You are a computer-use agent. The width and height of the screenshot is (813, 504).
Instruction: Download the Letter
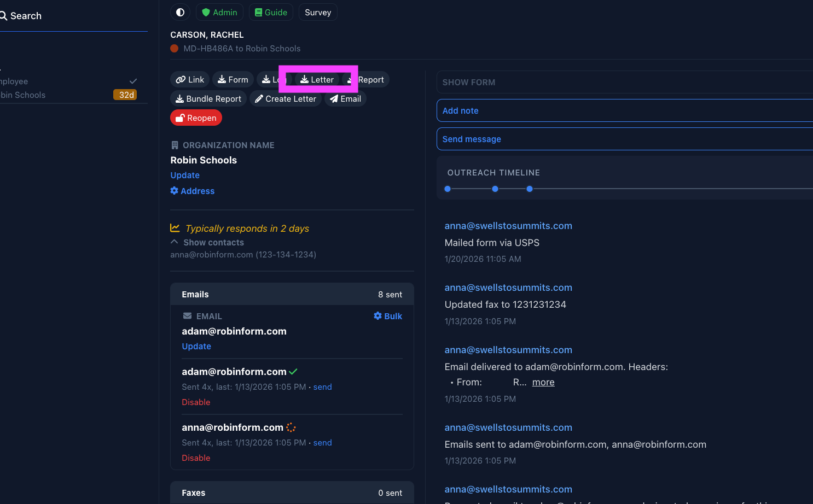coord(317,79)
